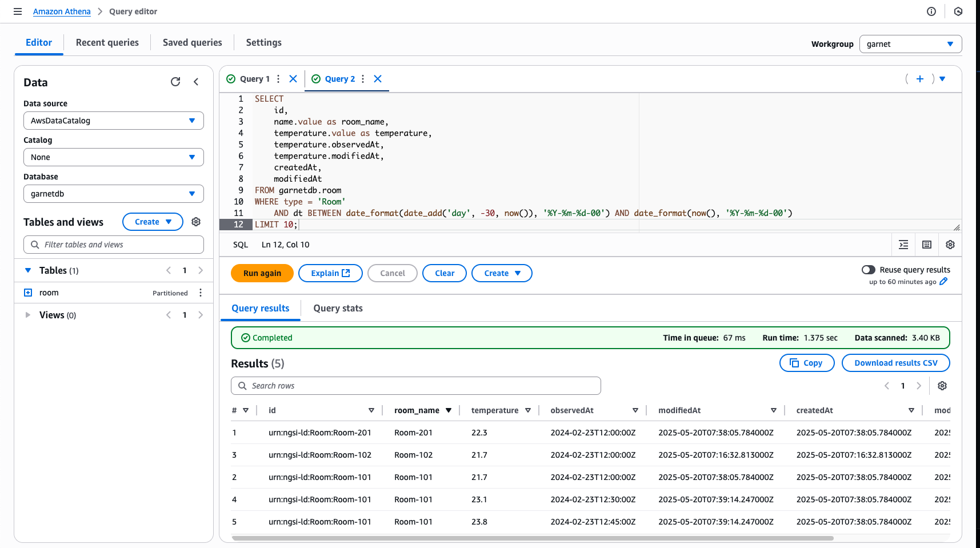Switch to the Saved queries tab

[192, 42]
